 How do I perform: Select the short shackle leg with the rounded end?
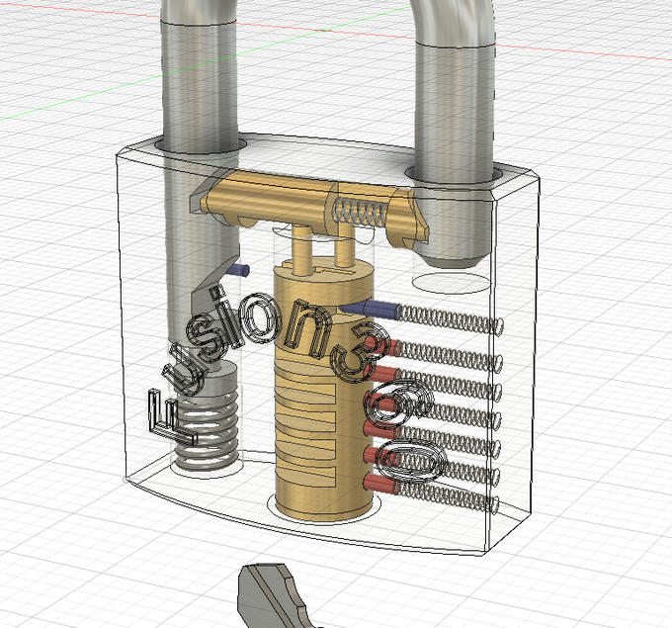pos(453,154)
